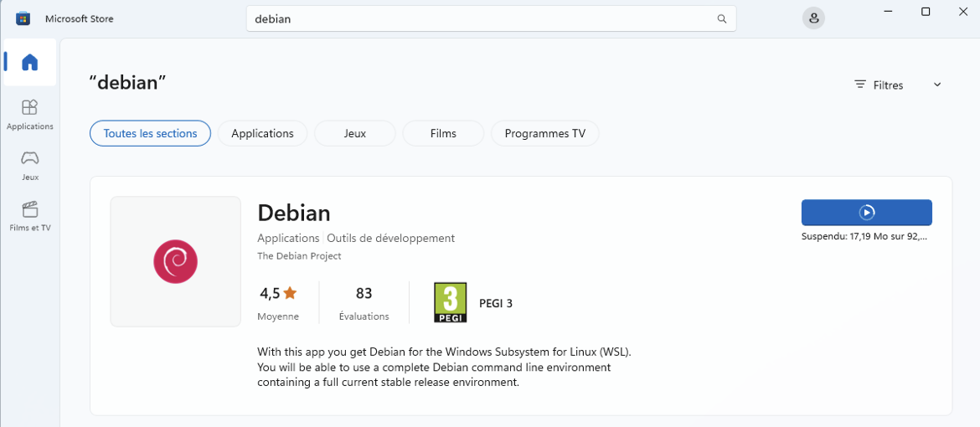The height and width of the screenshot is (427, 980).
Task: Open the user account profile icon
Action: [x=814, y=18]
